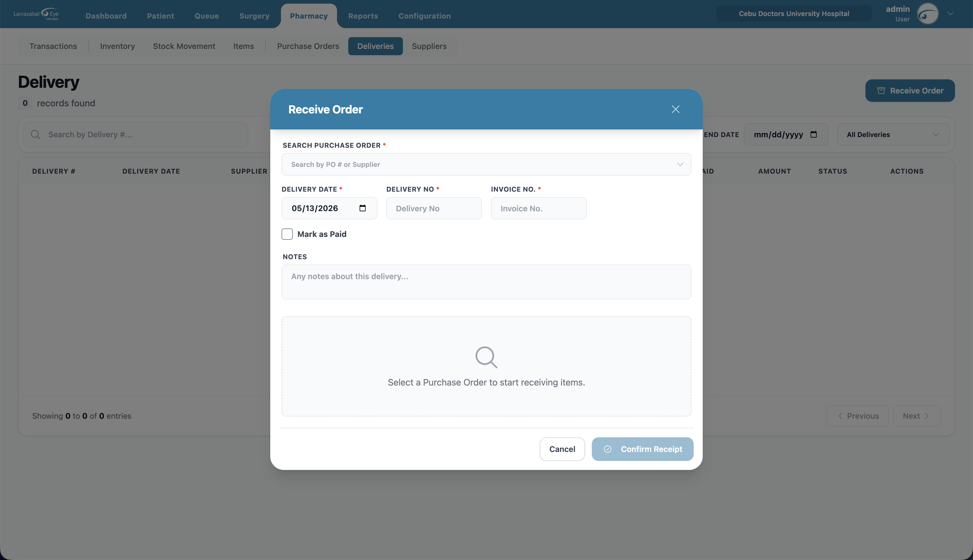
Task: Open the Surgery menu
Action: [x=254, y=16]
